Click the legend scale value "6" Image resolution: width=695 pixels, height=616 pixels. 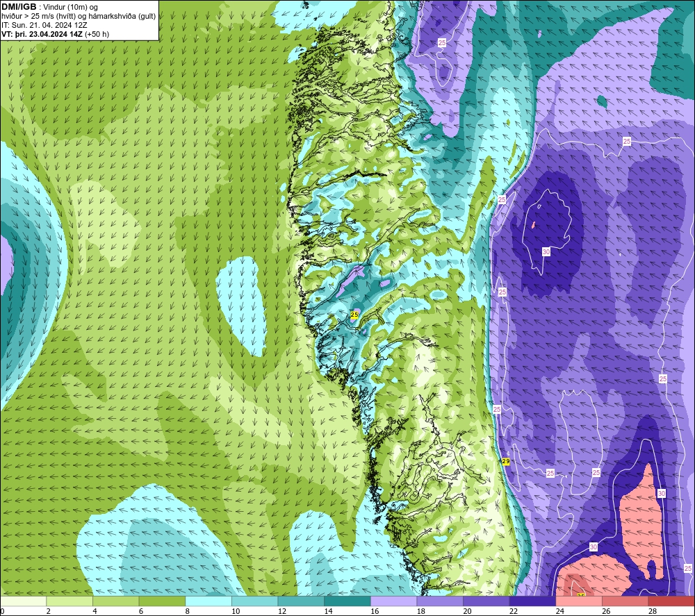click(x=140, y=611)
